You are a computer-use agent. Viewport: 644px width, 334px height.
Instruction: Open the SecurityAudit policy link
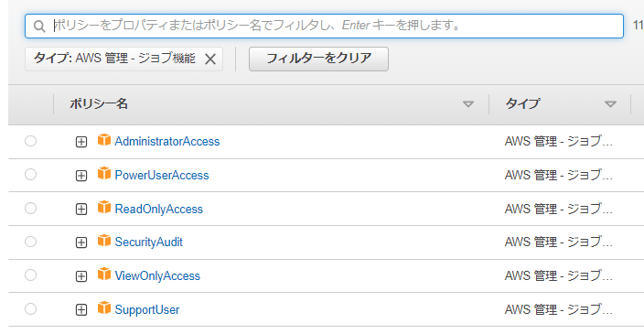coord(149,242)
